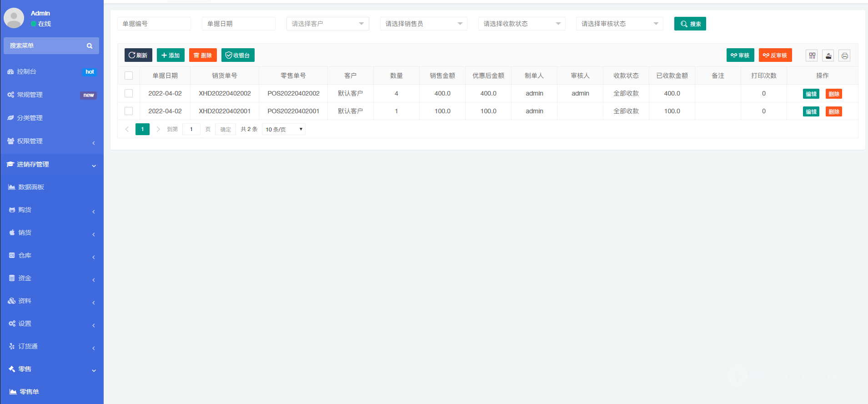The image size is (868, 404).
Task: Toggle the select-all checkbox in table header
Action: tap(129, 76)
